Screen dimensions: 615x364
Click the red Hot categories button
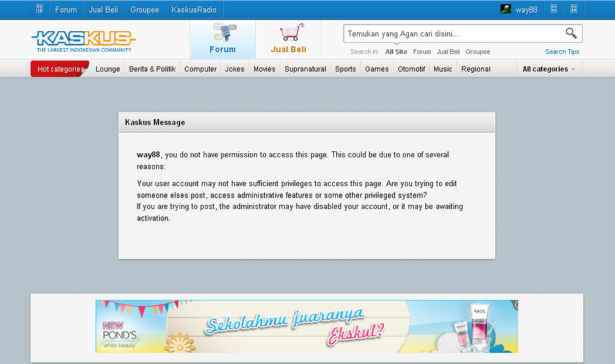60,68
